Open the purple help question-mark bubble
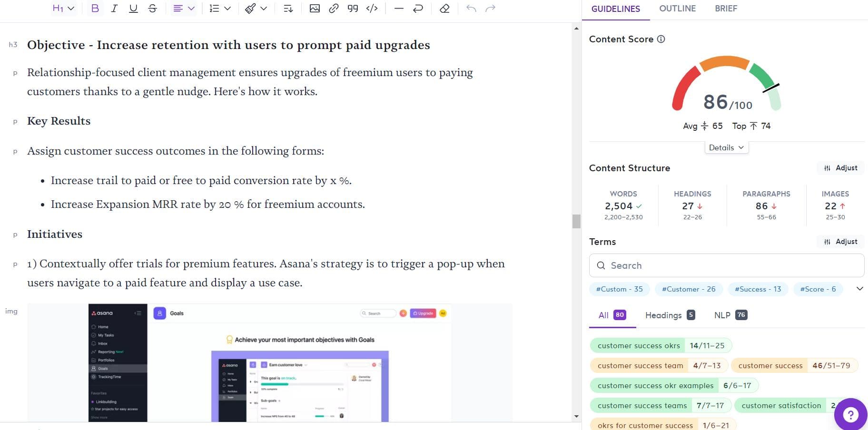Image resolution: width=868 pixels, height=430 pixels. click(850, 414)
